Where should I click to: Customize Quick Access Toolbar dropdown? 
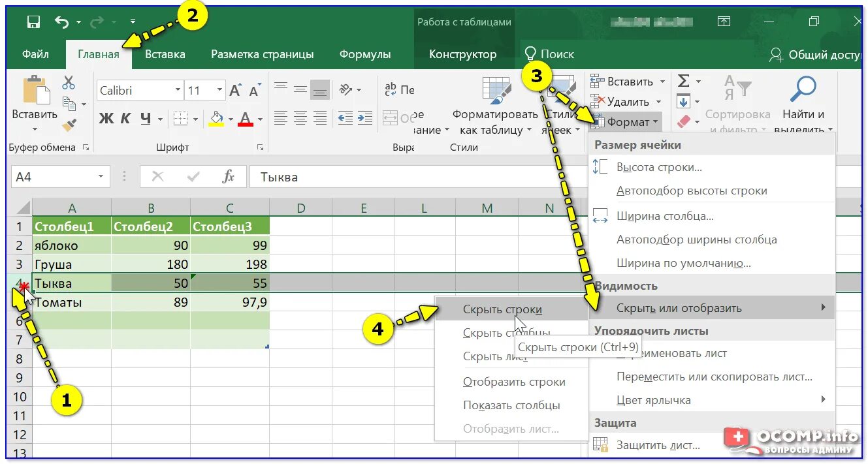133,22
